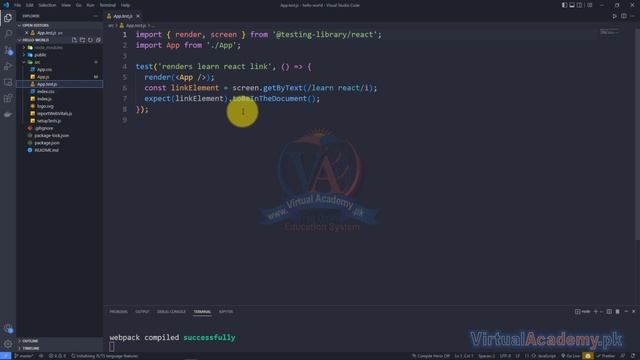
Task: Click the Customize Layout icon
Action: 589,5
